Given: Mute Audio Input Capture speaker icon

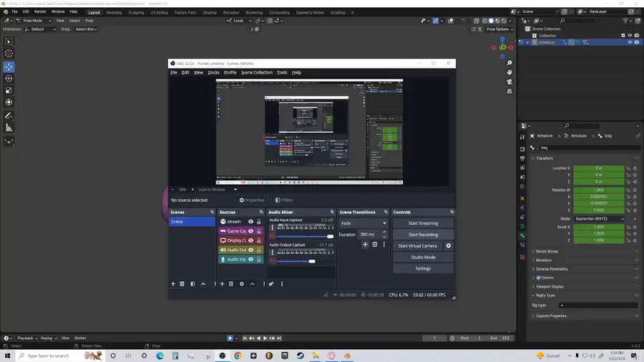Looking at the screenshot, I should pyautogui.click(x=272, y=236).
